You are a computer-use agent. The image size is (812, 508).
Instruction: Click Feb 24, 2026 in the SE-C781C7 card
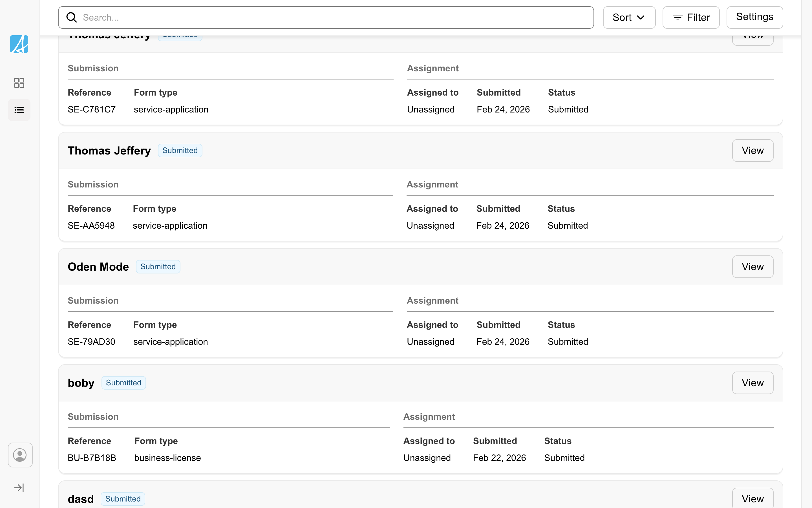click(503, 110)
